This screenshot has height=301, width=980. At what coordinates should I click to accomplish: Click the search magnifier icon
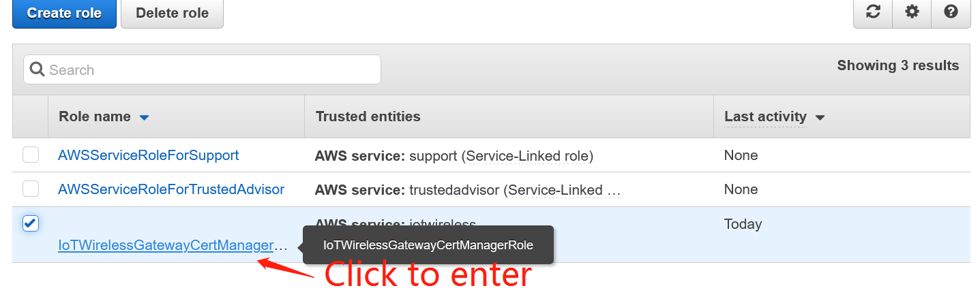coord(37,69)
